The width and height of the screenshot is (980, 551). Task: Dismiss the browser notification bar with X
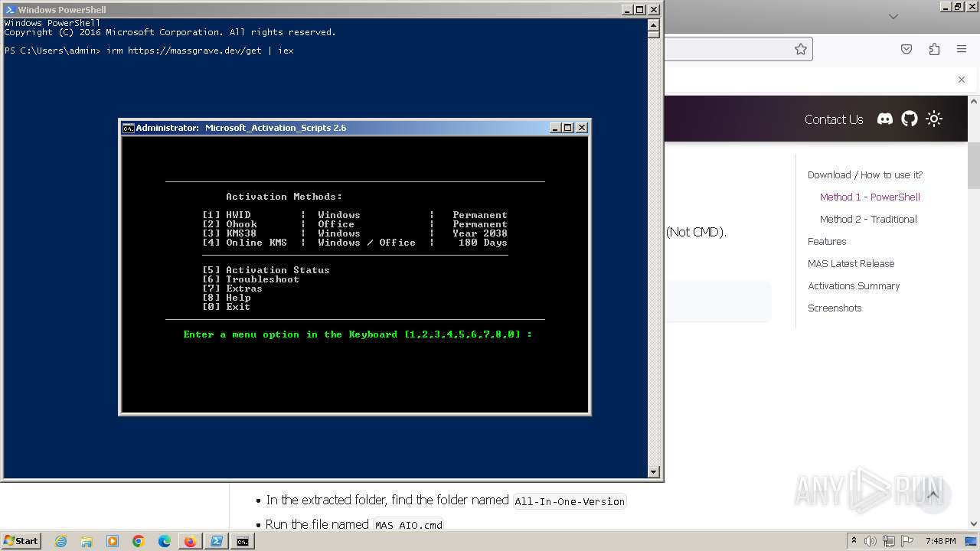coord(962,80)
